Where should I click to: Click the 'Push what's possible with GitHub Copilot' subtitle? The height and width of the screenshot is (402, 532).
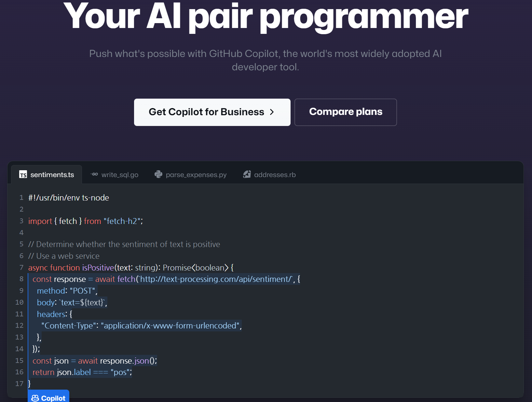(266, 60)
